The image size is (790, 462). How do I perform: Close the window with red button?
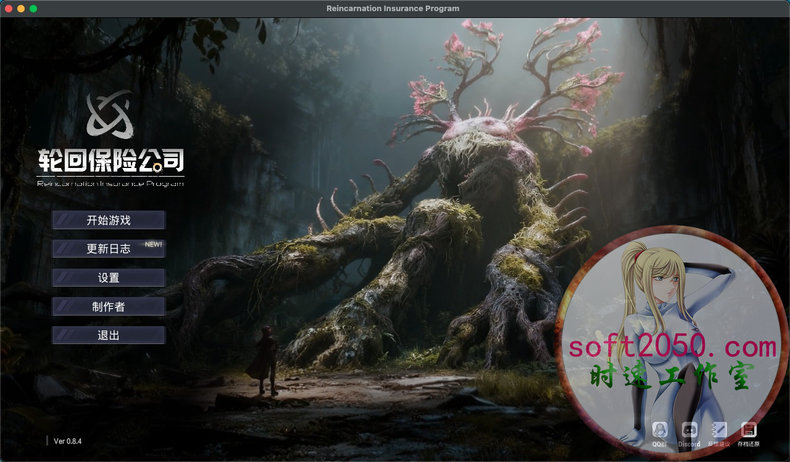click(9, 9)
